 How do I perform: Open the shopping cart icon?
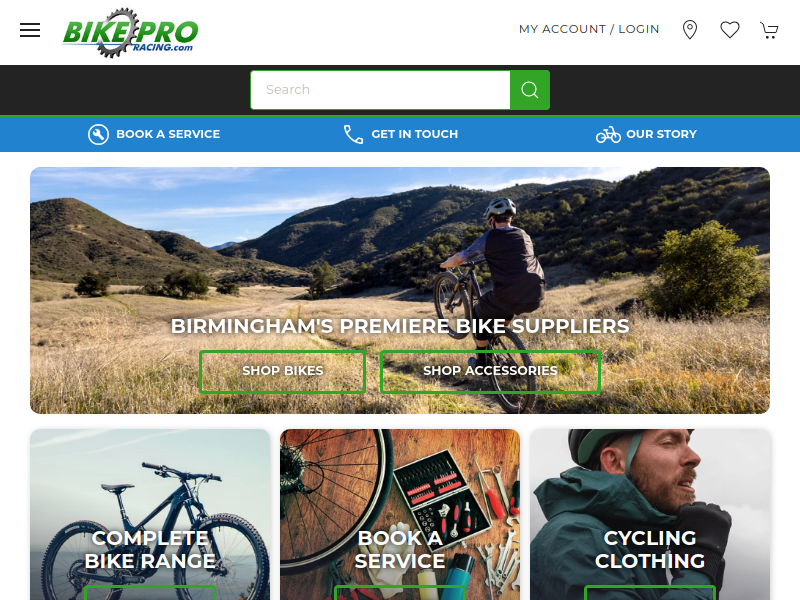tap(769, 30)
